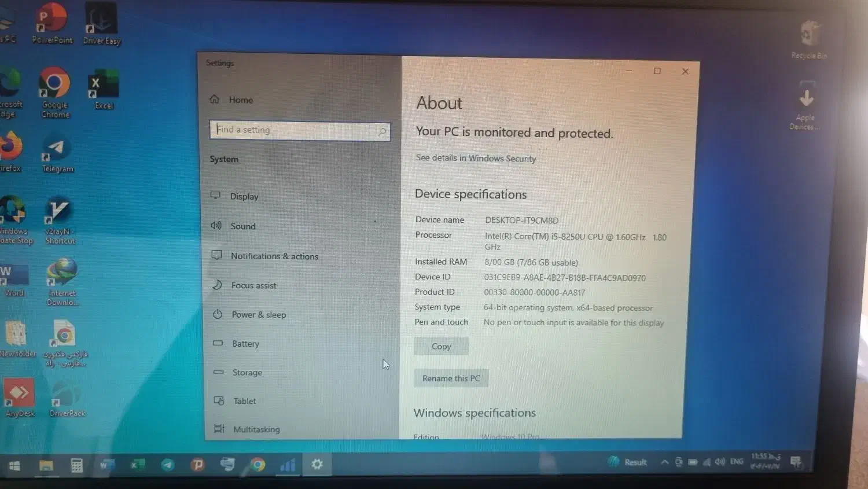Select the Apple Devices desktop icon
This screenshot has height=489, width=868.
(805, 106)
